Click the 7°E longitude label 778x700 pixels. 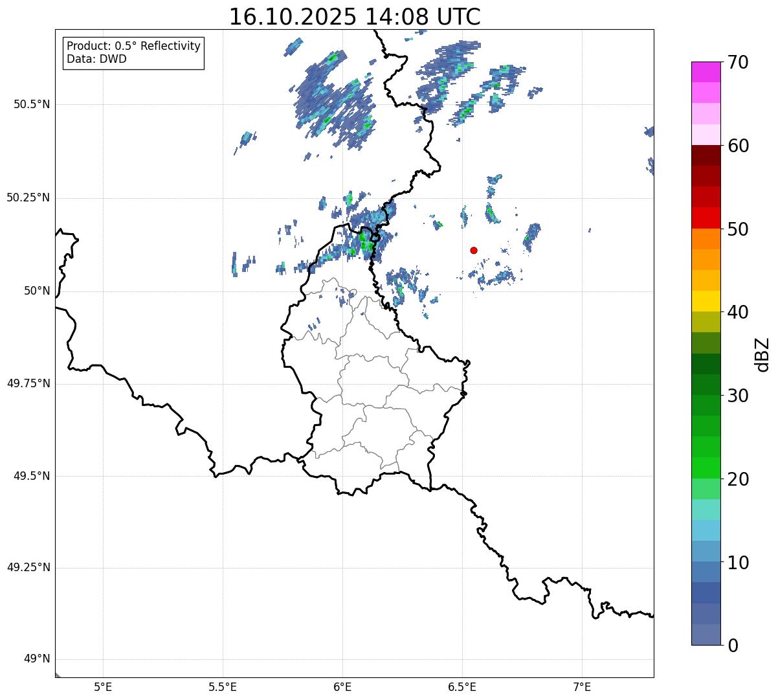(x=582, y=687)
